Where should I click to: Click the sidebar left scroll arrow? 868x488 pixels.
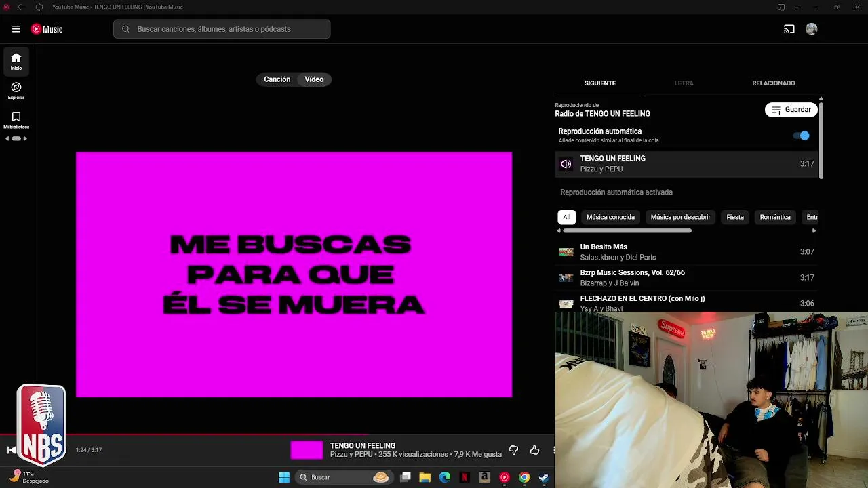pyautogui.click(x=7, y=138)
